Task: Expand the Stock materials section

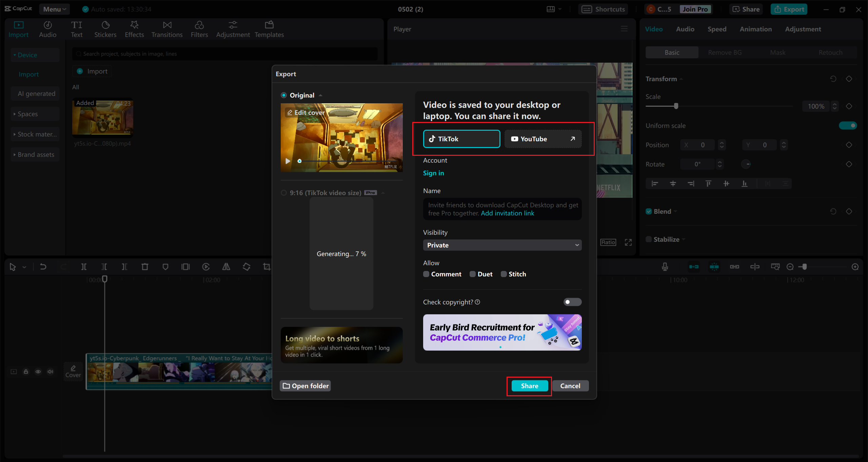Action: [35, 134]
